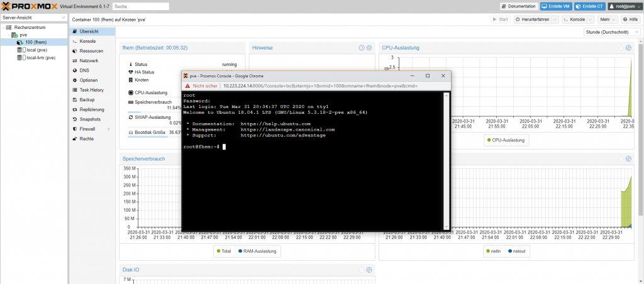Click the Konsole toolbar button

pyautogui.click(x=574, y=19)
